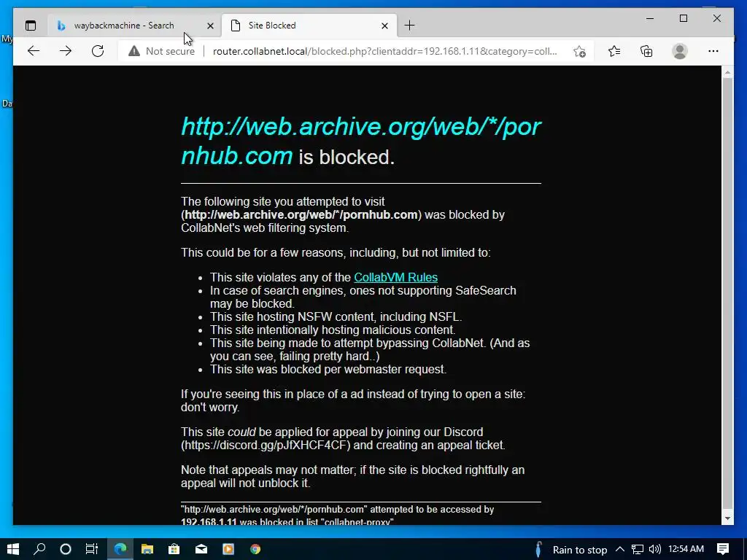
Task: Close the Site Blocked tab
Action: [x=384, y=26]
